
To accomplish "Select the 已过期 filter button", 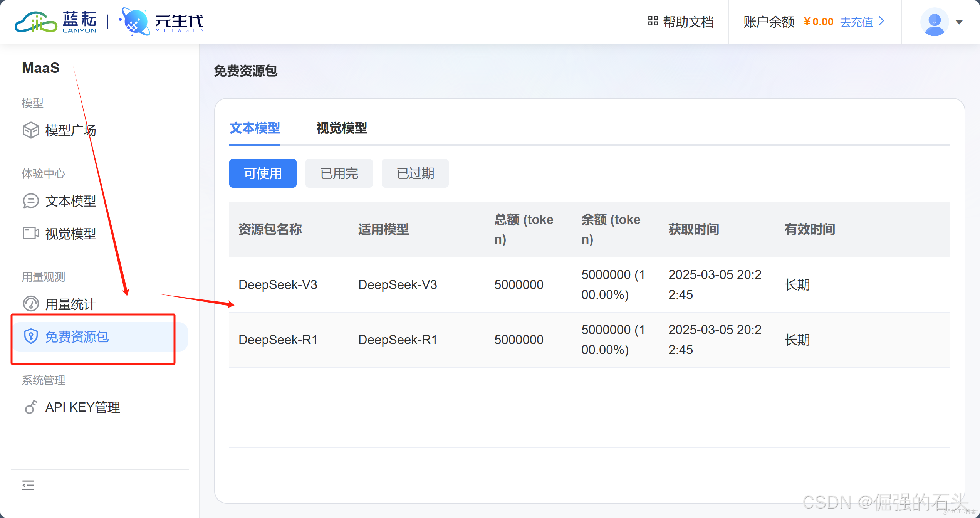I will pyautogui.click(x=415, y=173).
